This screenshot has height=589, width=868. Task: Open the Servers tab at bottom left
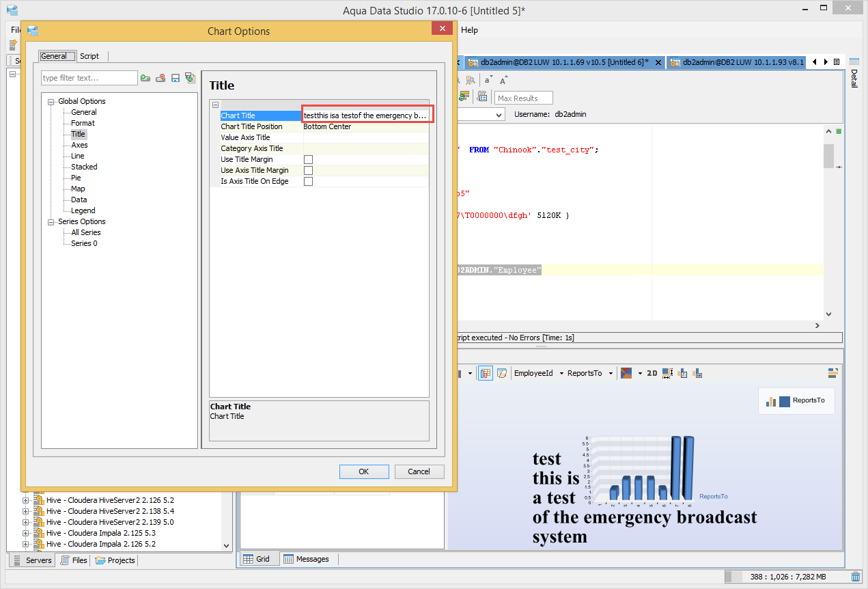(x=32, y=560)
